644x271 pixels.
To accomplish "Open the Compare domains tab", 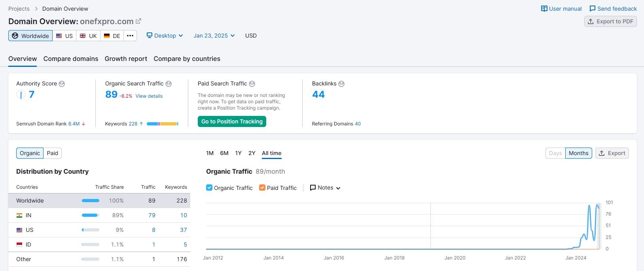I will (x=71, y=59).
